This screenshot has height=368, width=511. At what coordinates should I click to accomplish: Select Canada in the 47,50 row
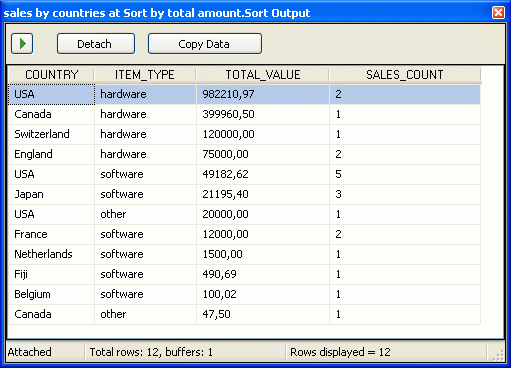point(51,314)
